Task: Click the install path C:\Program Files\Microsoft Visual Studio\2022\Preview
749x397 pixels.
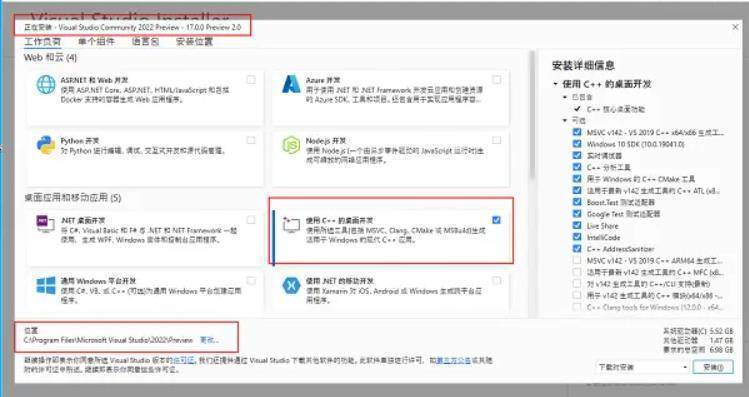Action: 108,340
